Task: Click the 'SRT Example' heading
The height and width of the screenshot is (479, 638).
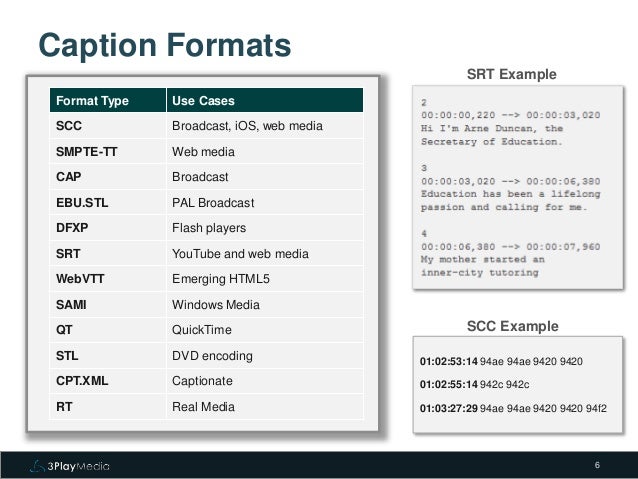Action: click(511, 74)
